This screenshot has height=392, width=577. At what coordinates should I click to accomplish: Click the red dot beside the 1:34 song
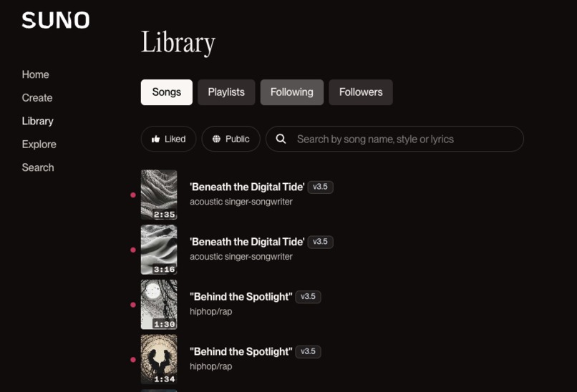[133, 360]
